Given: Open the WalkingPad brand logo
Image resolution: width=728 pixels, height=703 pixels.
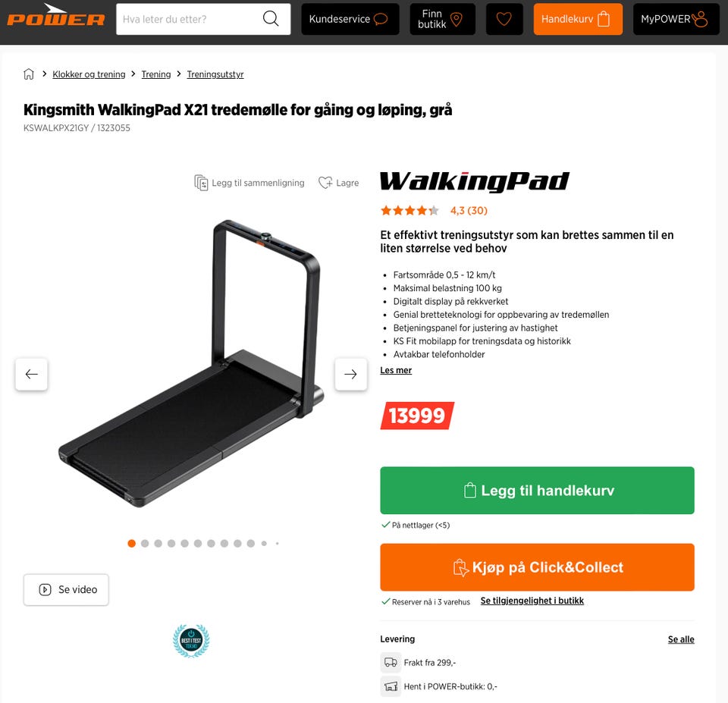Looking at the screenshot, I should [475, 181].
